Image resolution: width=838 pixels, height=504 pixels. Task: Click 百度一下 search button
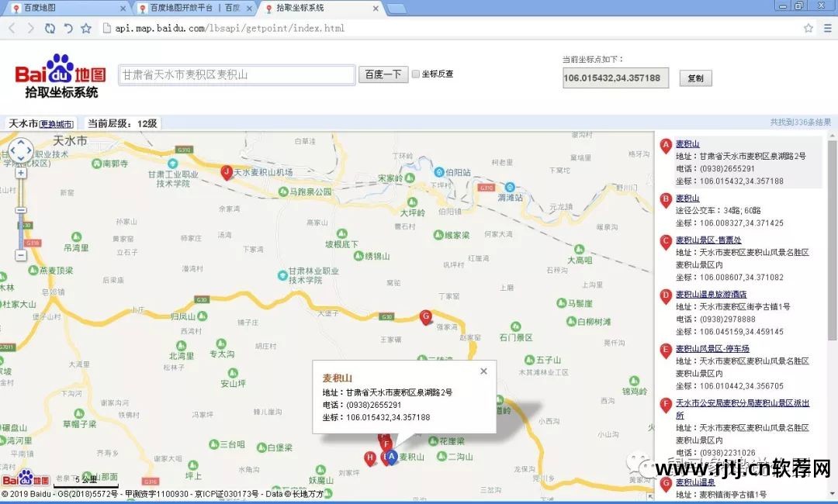tap(383, 74)
